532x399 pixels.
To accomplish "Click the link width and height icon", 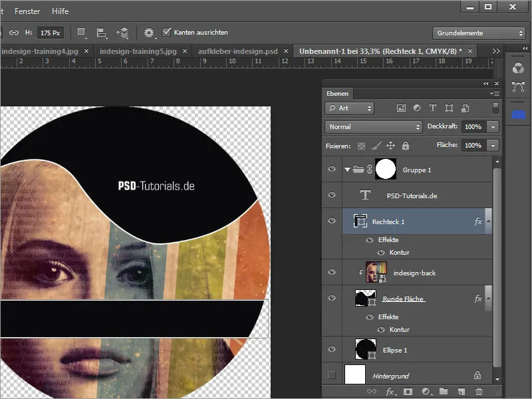I will pos(14,33).
